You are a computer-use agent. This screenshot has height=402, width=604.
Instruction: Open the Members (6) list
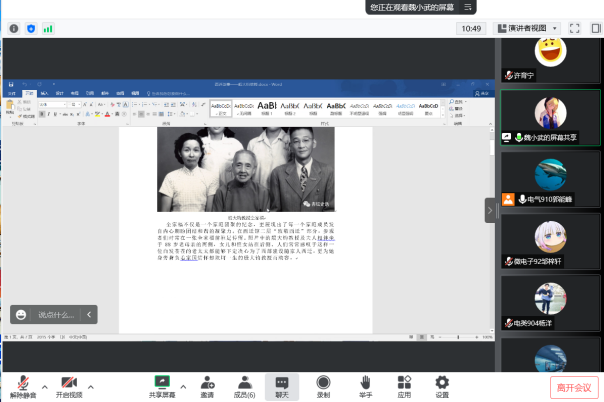(x=244, y=387)
